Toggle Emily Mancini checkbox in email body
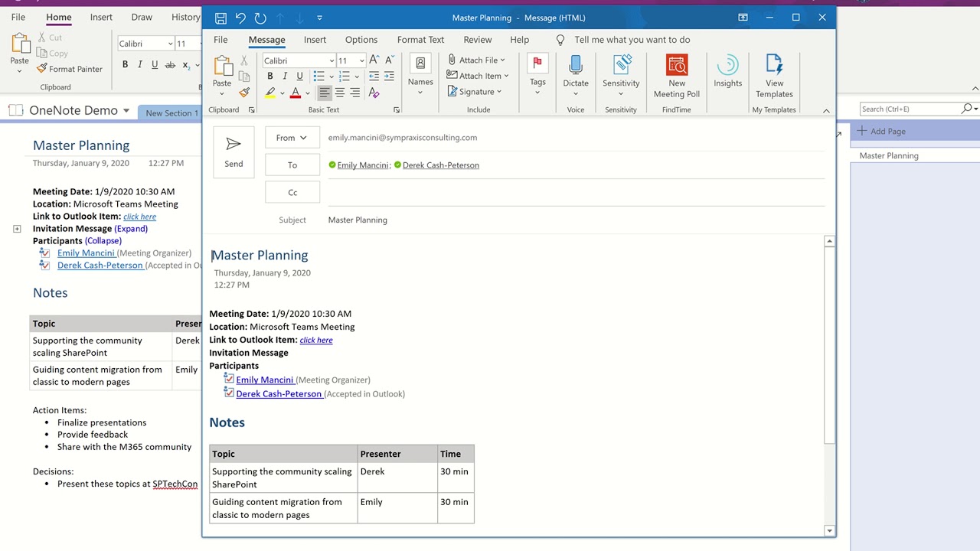The image size is (980, 551). (229, 378)
